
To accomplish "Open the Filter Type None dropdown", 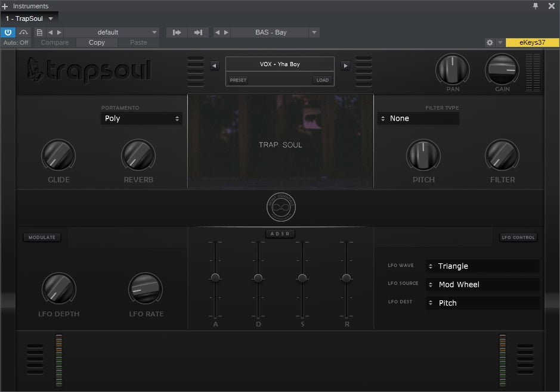I will point(418,119).
